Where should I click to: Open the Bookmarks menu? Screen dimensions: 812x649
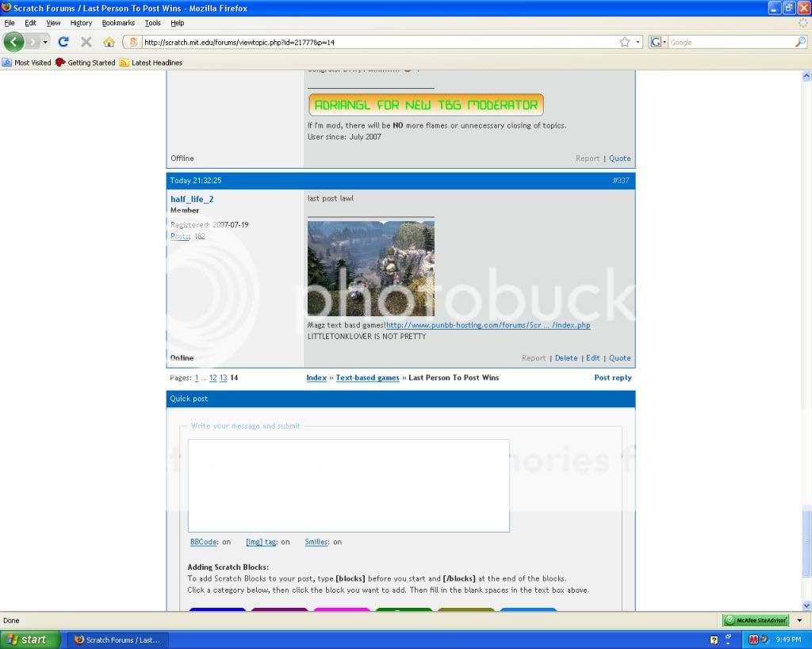click(118, 23)
